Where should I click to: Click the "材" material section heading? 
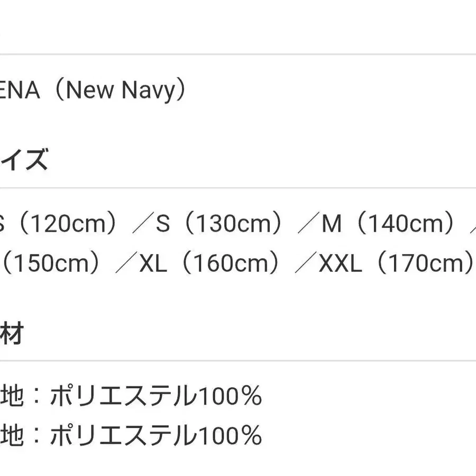(x=12, y=333)
